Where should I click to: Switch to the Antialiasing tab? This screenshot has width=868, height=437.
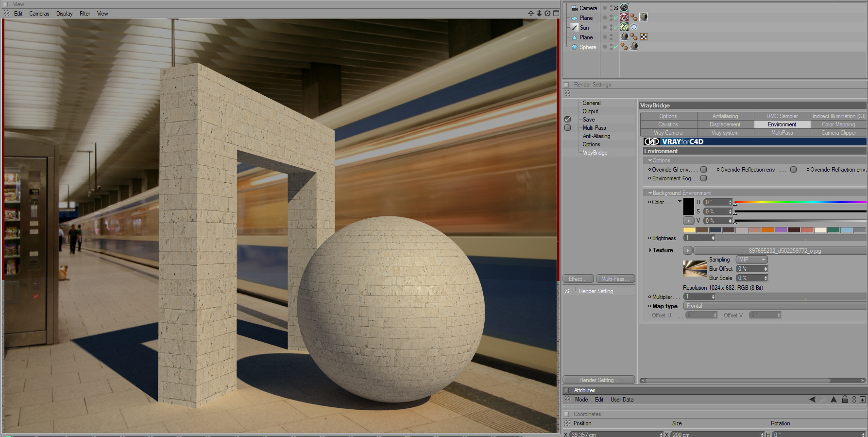[725, 116]
